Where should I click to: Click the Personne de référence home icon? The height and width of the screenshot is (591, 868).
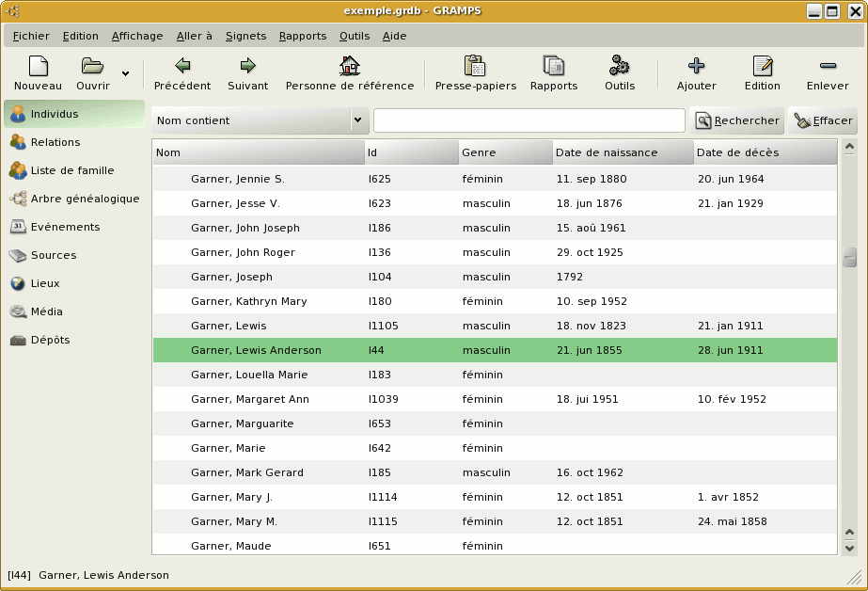coord(349,67)
